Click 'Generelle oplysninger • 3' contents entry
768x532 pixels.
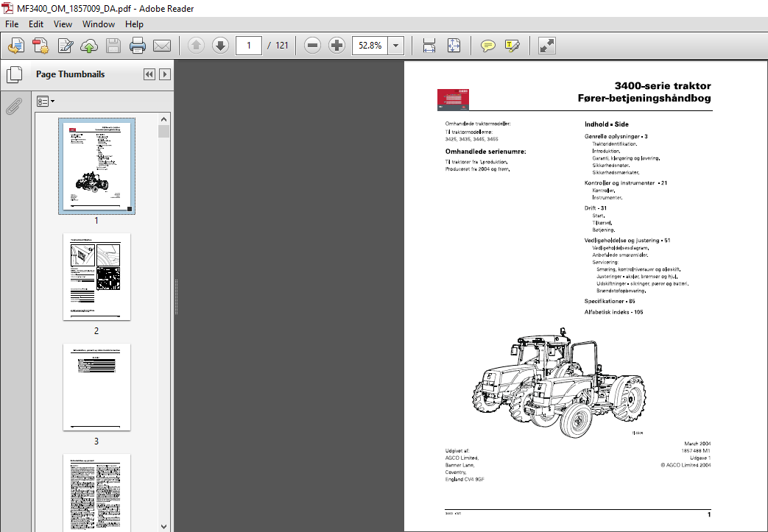[x=616, y=137]
